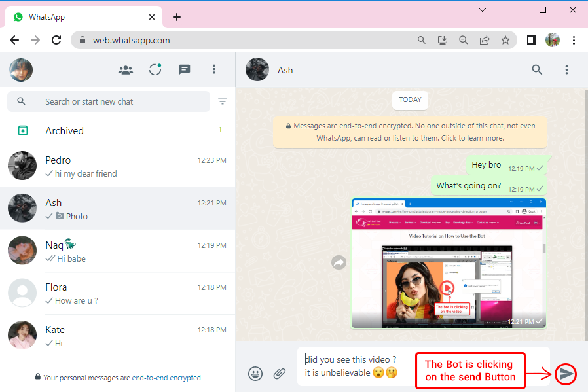Image resolution: width=588 pixels, height=392 pixels.
Task: Click the end-to-end encrypted link
Action: point(166,378)
